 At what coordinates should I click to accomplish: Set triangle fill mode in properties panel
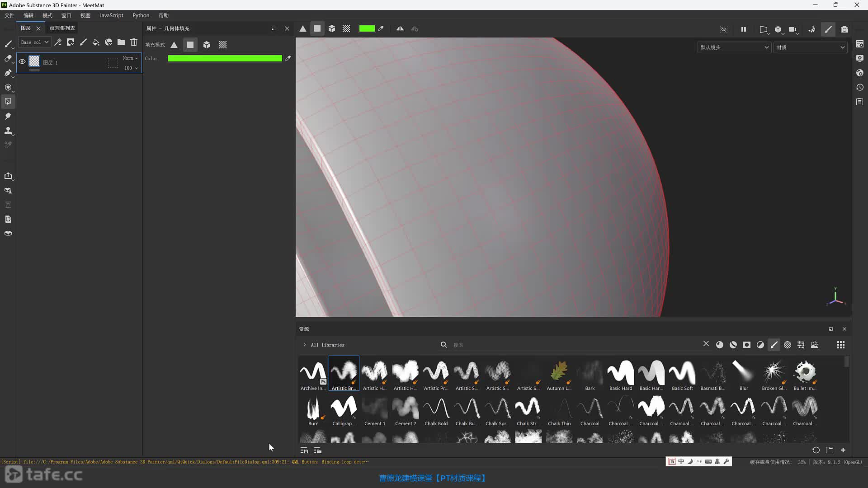[x=174, y=45]
